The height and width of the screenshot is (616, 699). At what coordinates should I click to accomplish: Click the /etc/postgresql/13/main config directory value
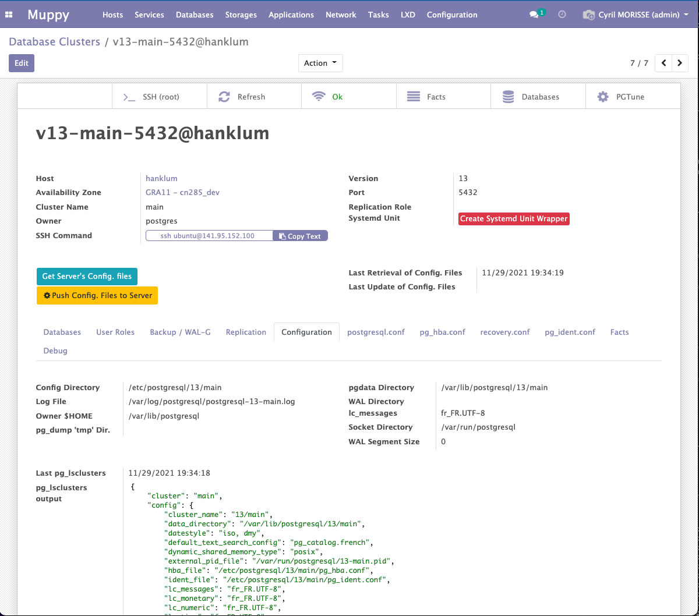[175, 388]
